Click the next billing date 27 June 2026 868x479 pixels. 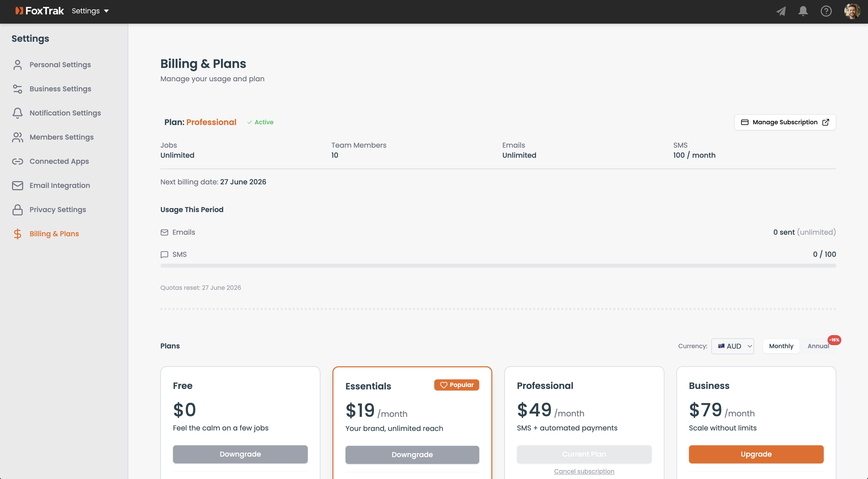(x=243, y=182)
